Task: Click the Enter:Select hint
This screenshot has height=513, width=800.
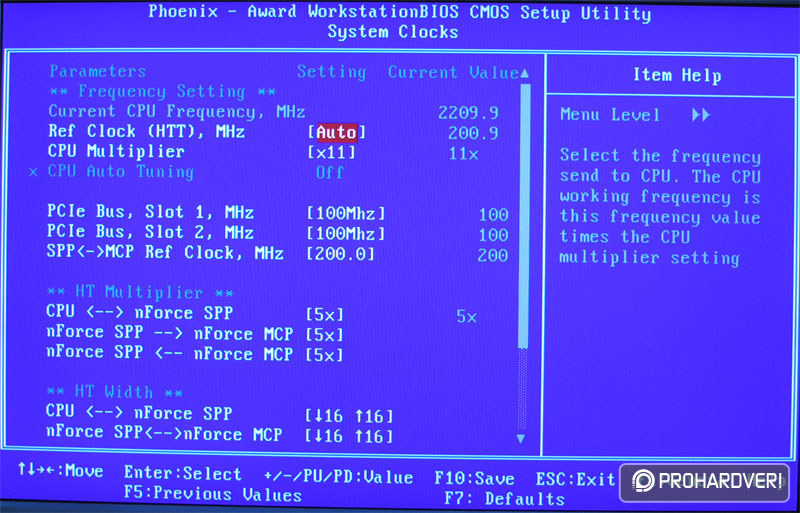Action: (183, 474)
